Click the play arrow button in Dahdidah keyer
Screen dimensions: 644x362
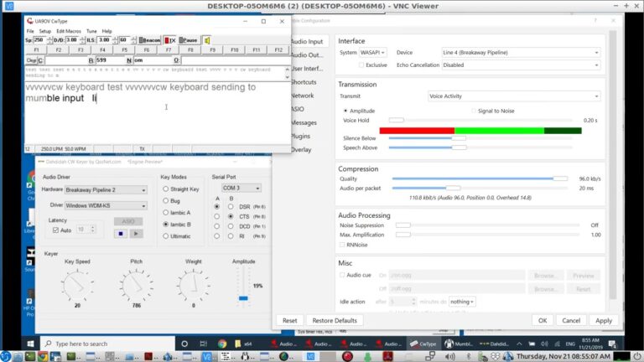tap(137, 234)
